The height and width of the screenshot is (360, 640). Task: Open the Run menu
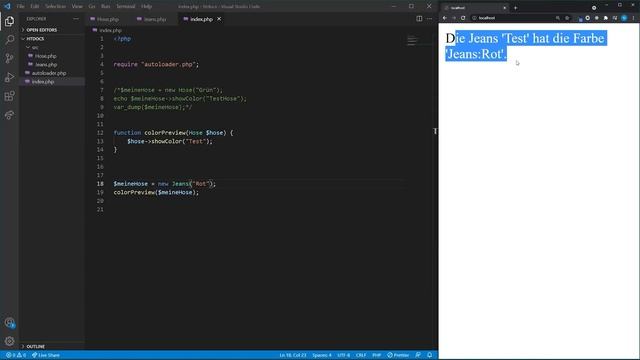[105, 7]
